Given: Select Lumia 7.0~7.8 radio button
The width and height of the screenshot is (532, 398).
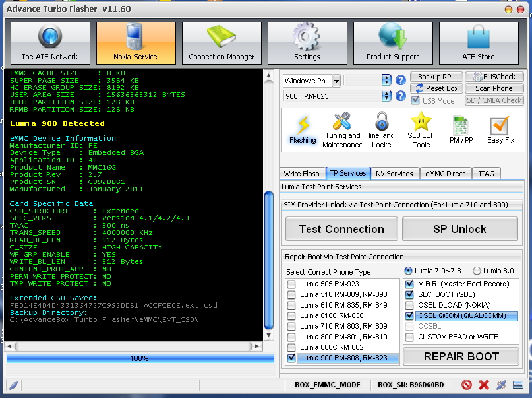Looking at the screenshot, I should tap(408, 271).
